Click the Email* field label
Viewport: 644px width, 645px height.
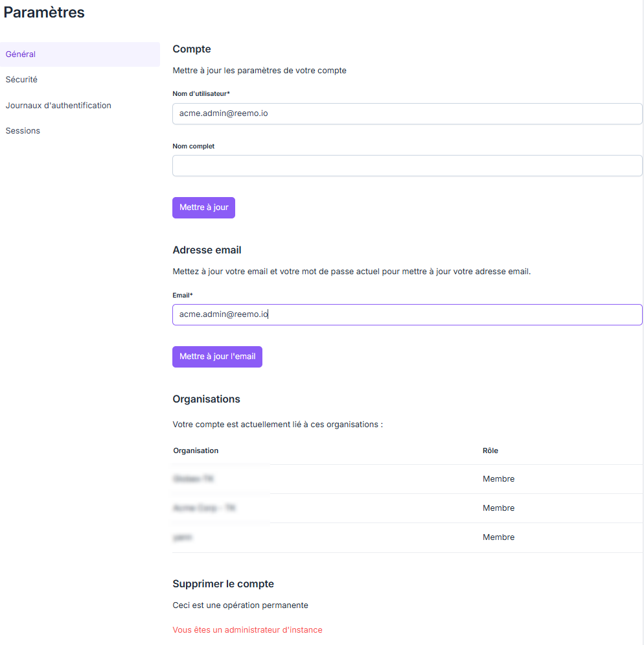point(183,296)
